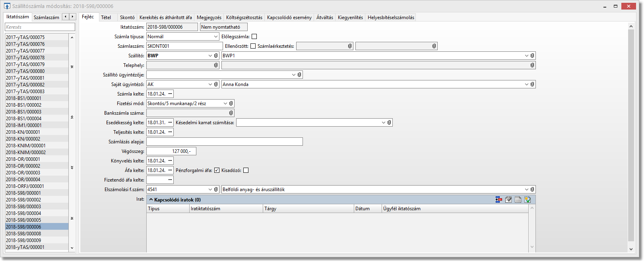Click the paperclip in the long Telephely field

pos(532,65)
